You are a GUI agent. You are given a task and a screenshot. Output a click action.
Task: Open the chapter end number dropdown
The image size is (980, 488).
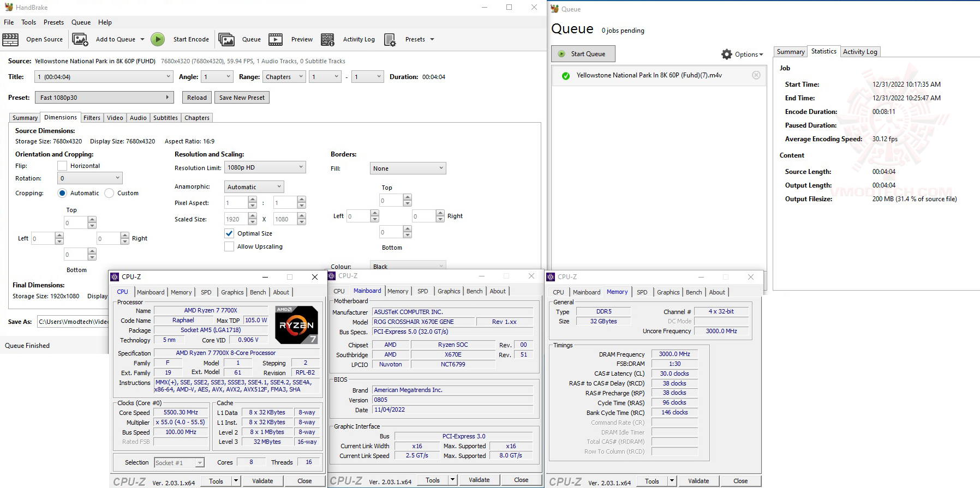[367, 77]
